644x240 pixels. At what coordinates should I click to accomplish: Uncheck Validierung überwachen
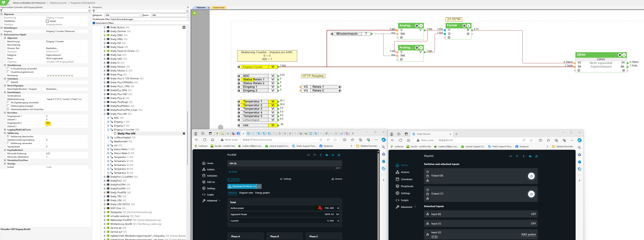click(x=9, y=137)
